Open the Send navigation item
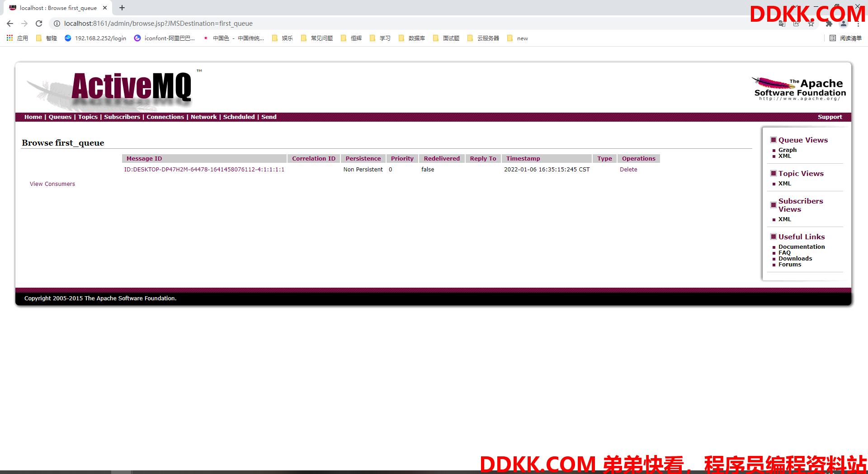868x474 pixels. (269, 117)
